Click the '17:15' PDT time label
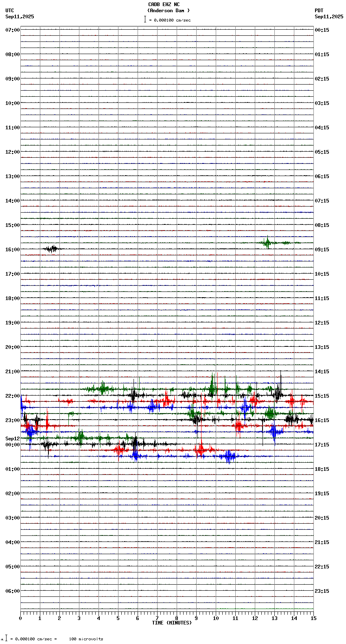Viewport: 346px width, 644px height. point(322,445)
